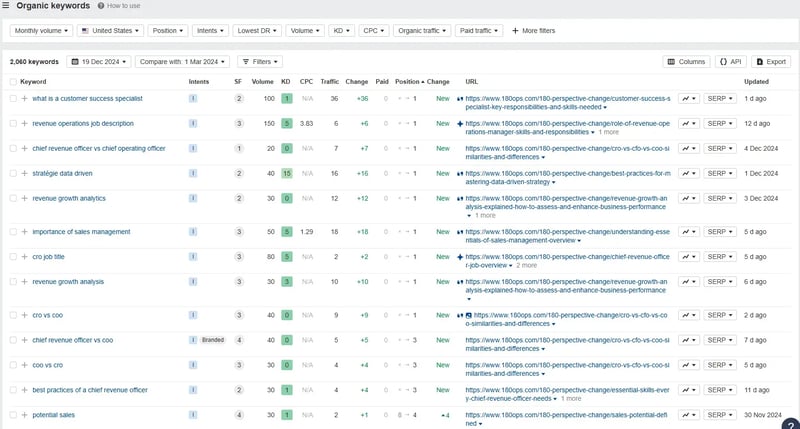
Task: Click the How to use help link
Action: click(x=119, y=6)
